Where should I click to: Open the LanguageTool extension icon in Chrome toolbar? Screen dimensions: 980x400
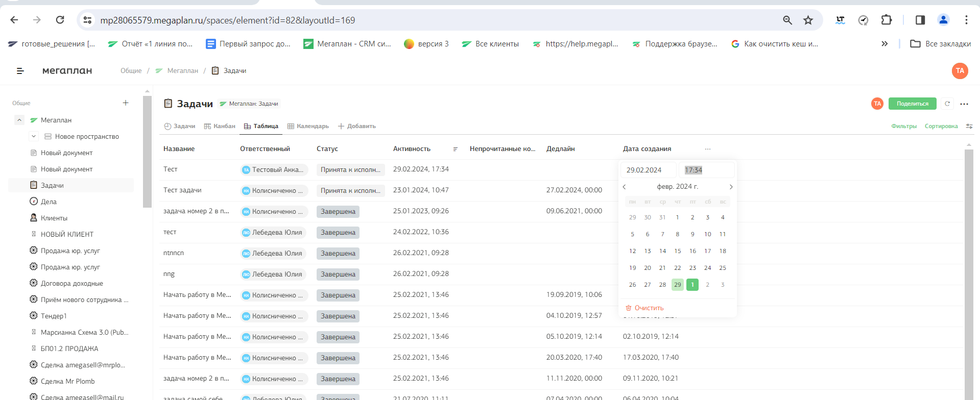840,20
